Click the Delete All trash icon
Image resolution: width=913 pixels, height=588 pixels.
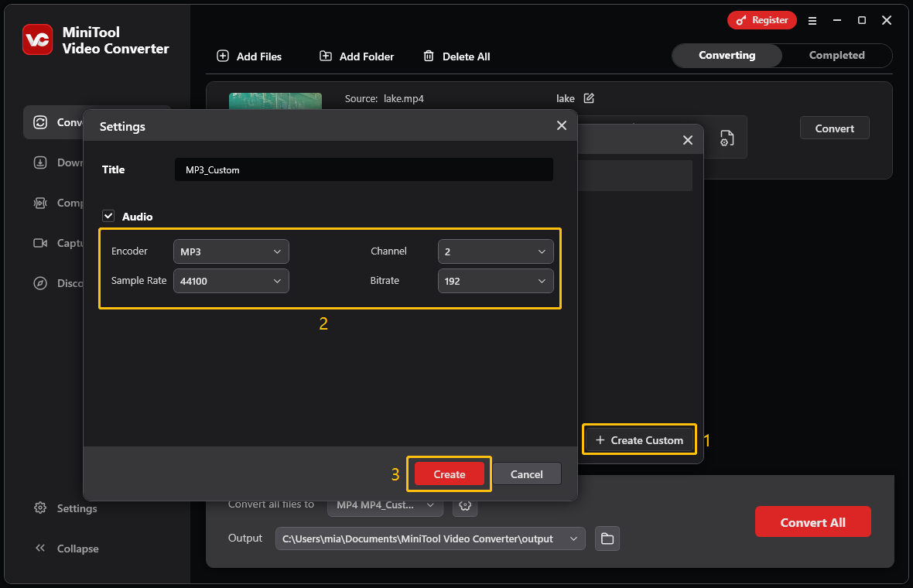pyautogui.click(x=429, y=56)
